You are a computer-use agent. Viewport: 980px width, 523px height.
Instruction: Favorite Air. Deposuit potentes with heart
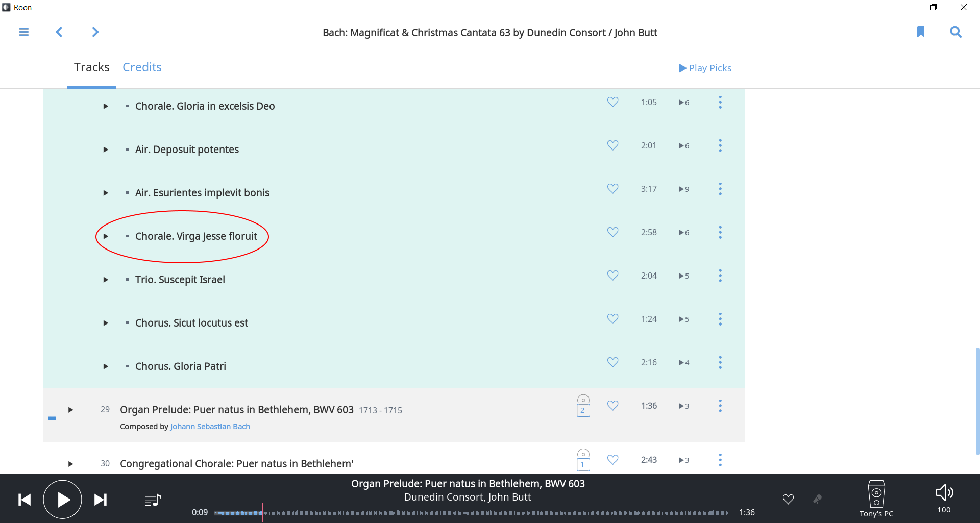pyautogui.click(x=613, y=145)
